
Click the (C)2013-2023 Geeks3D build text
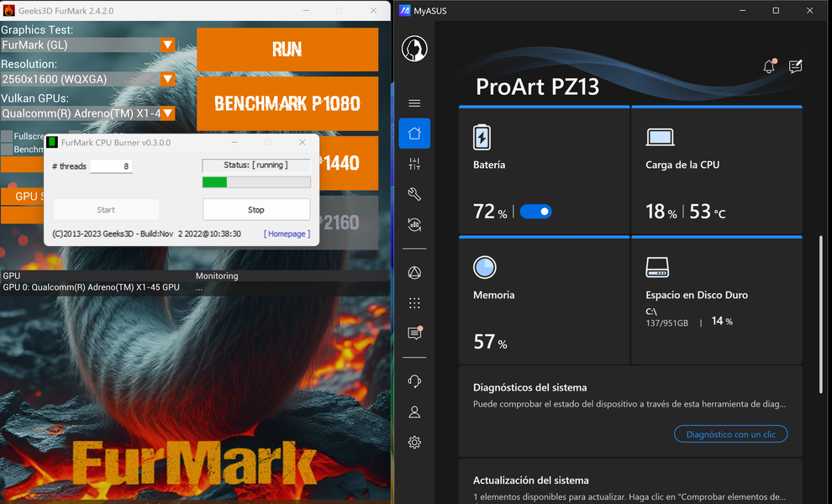(146, 234)
